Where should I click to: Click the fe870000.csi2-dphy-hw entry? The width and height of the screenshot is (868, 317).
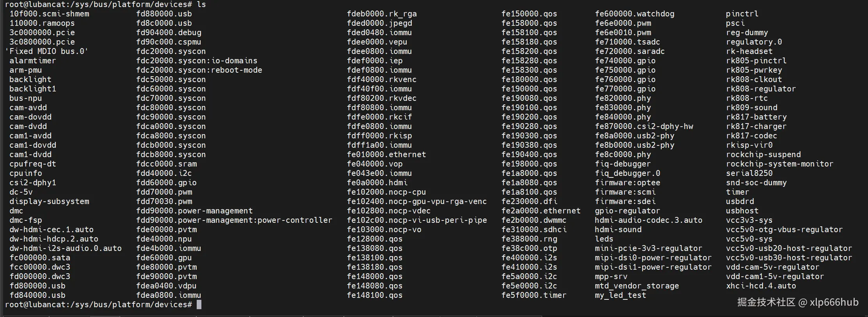click(644, 126)
